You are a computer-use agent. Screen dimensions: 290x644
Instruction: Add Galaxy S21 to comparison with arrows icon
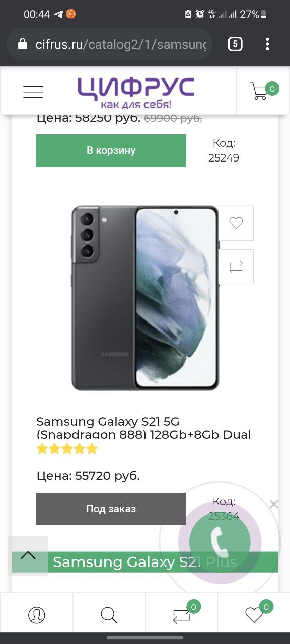click(236, 267)
